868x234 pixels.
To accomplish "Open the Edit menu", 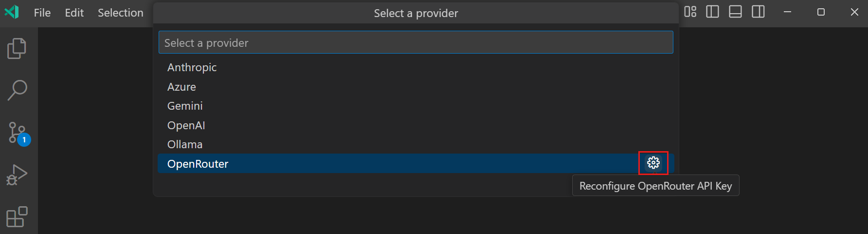I will [x=74, y=13].
